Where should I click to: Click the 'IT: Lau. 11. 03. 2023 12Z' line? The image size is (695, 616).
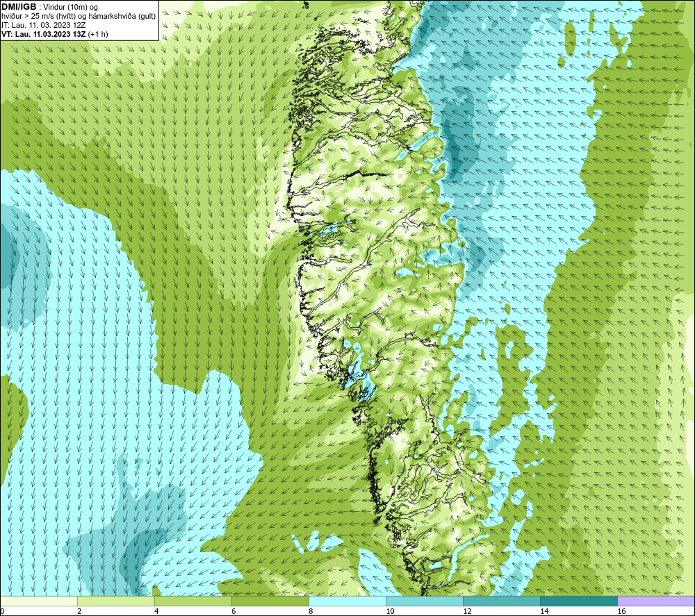tap(43, 25)
